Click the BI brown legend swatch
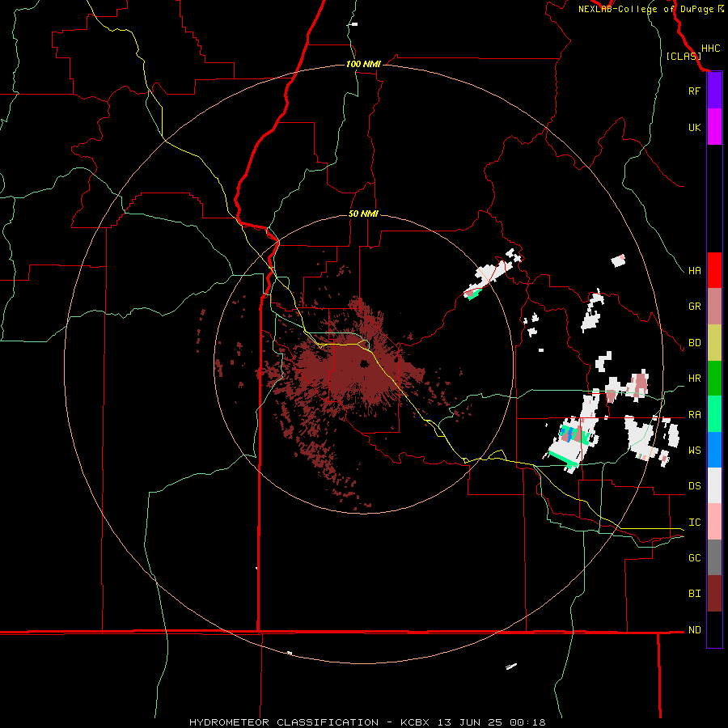Image resolution: width=728 pixels, height=728 pixels. [714, 594]
